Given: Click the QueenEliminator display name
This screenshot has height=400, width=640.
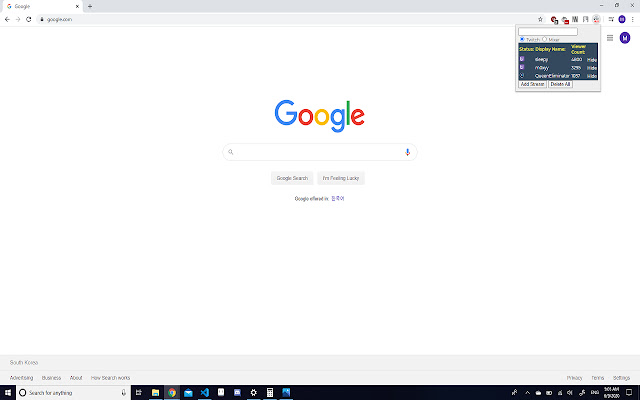Looking at the screenshot, I should (x=552, y=76).
